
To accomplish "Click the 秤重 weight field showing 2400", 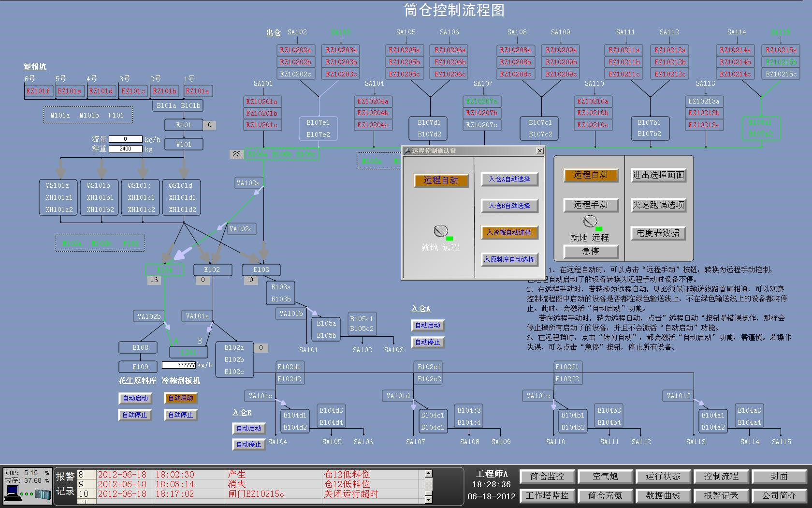I will pyautogui.click(x=126, y=149).
